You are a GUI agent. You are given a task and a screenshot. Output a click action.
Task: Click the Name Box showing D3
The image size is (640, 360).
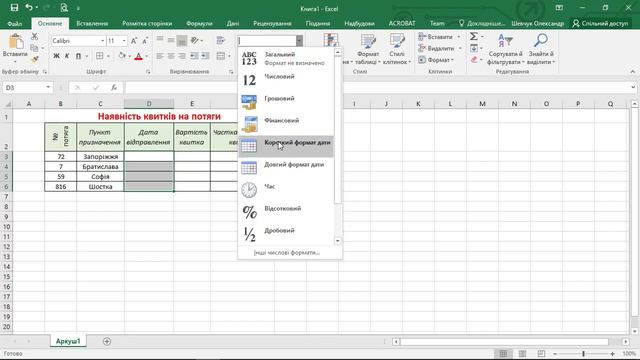[x=23, y=87]
